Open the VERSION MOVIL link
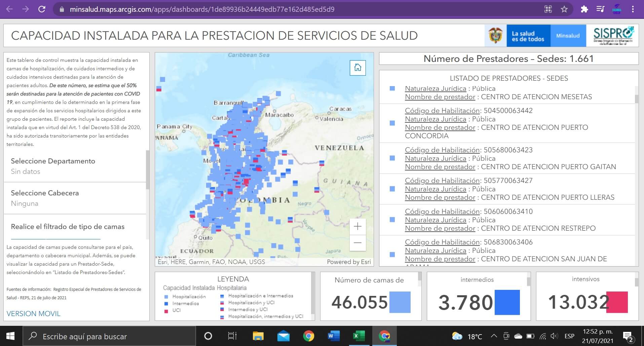644x346 pixels. coord(34,314)
